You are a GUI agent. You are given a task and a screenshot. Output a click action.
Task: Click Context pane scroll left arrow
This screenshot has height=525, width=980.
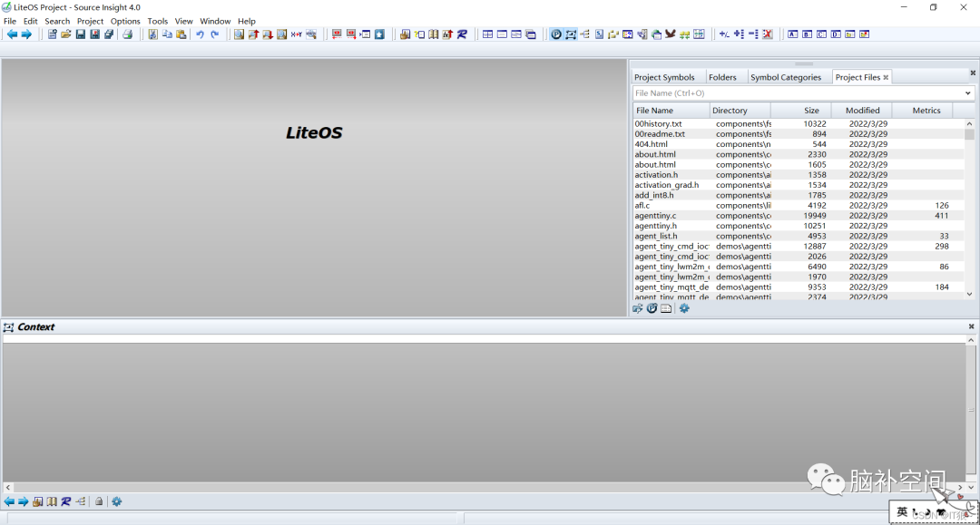point(8,487)
